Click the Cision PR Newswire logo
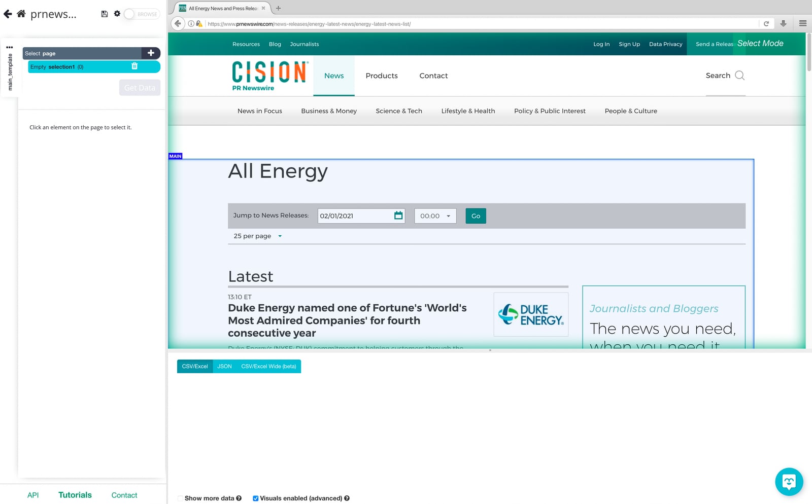 (270, 76)
